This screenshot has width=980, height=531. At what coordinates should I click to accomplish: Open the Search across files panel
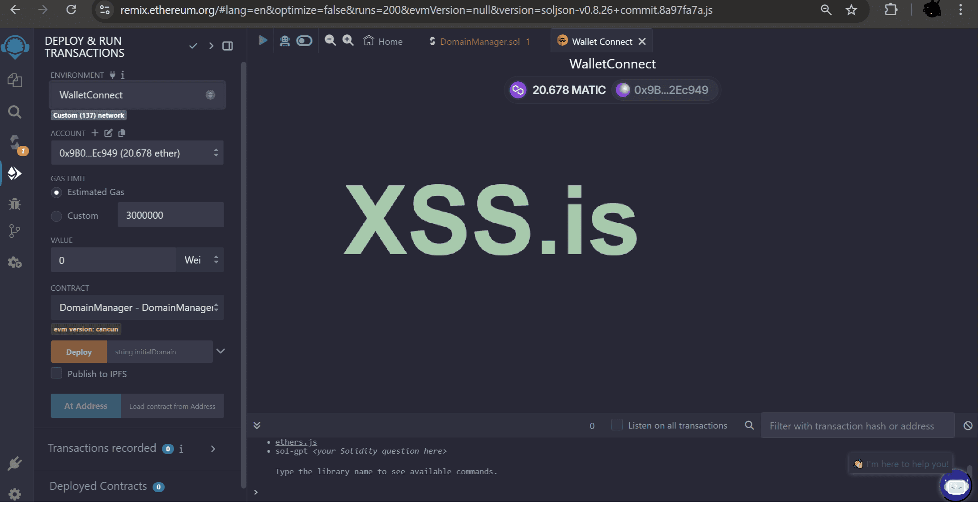pos(15,112)
